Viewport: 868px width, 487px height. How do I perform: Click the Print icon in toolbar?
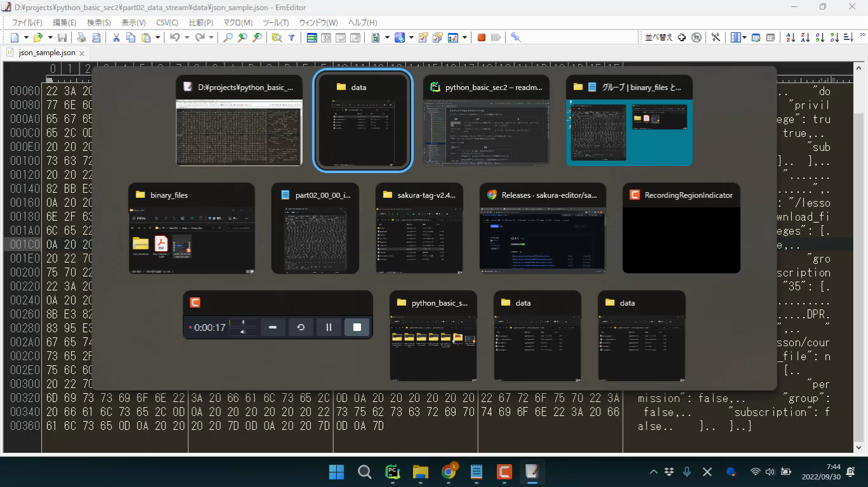(82, 37)
